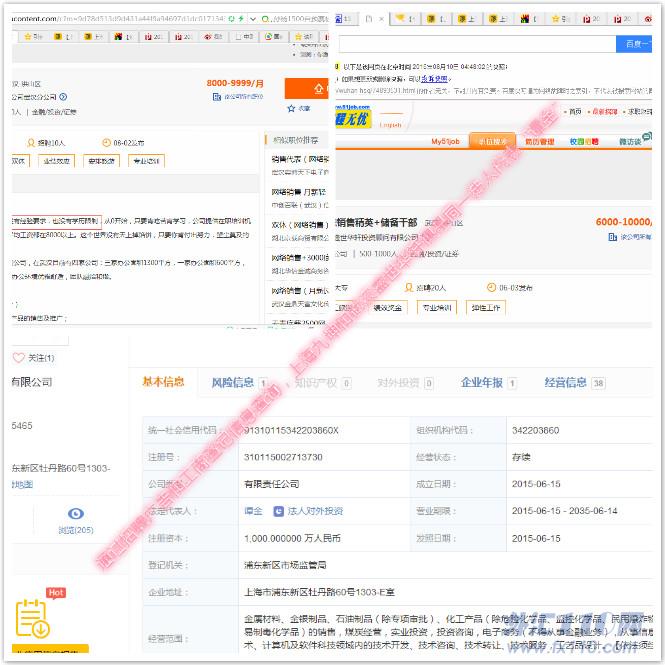Click the blue circled arrow beside the company name
Screen dimensions: 665x665
[x=63, y=97]
